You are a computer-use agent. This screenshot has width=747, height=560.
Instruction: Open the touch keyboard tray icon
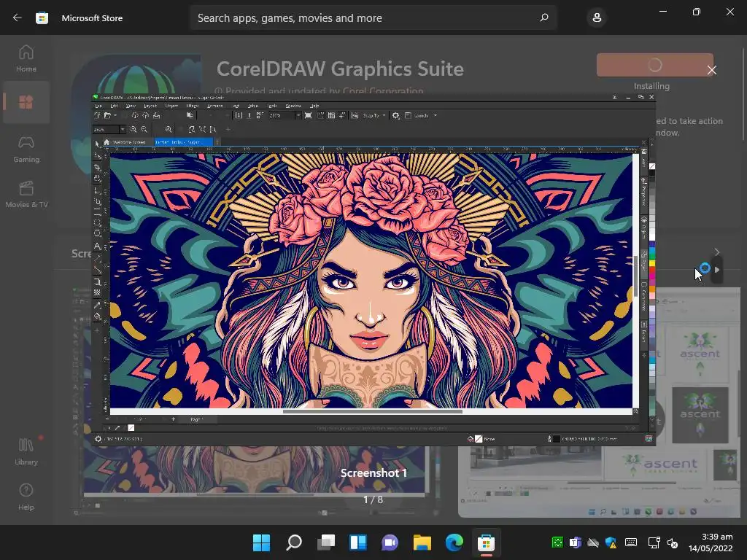coord(631,542)
